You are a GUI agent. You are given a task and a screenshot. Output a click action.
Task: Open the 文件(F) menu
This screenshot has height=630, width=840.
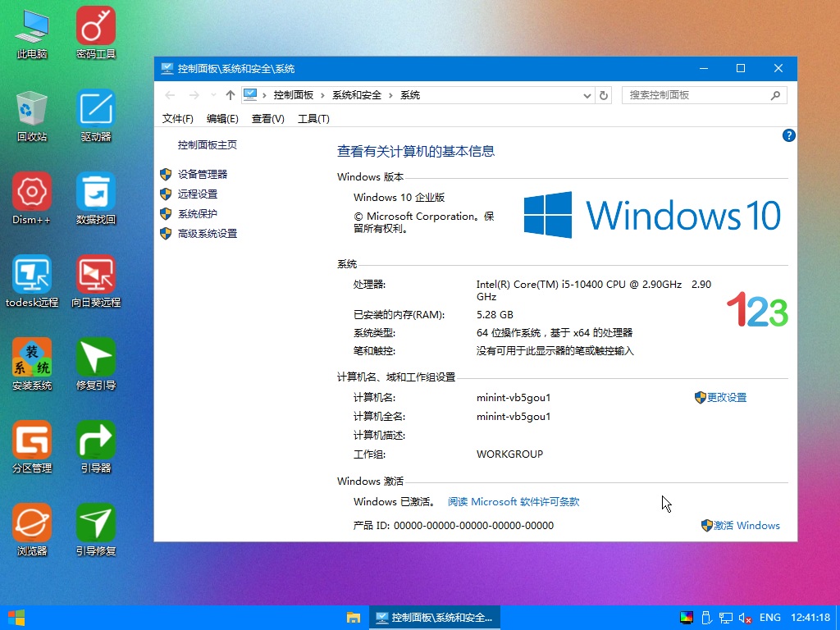(x=178, y=119)
